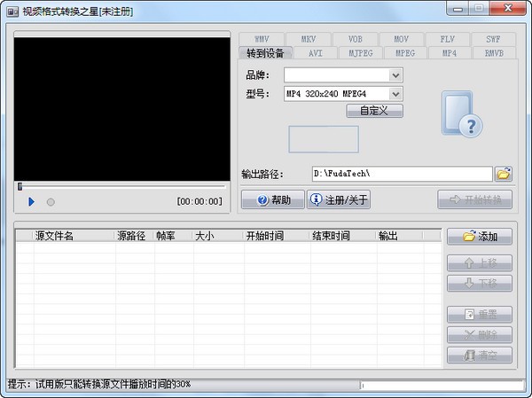
Task: Click the folder icon to browse output path
Action: pyautogui.click(x=504, y=174)
